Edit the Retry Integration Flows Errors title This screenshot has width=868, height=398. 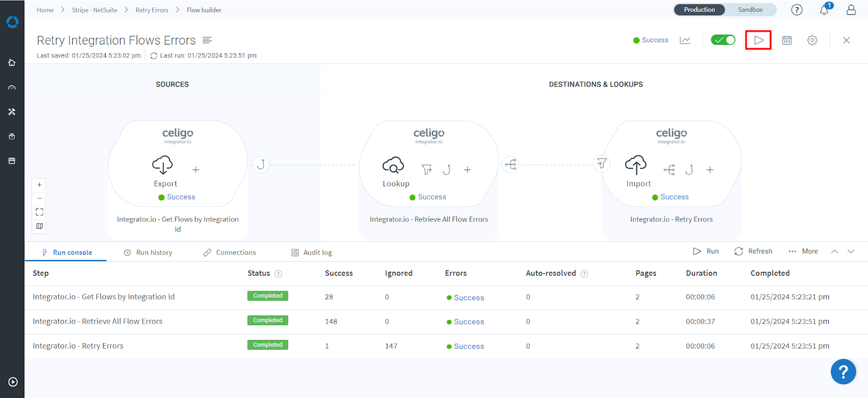click(116, 40)
